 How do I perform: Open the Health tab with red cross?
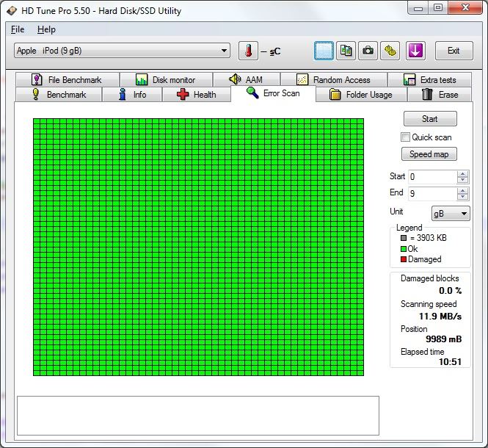[196, 95]
